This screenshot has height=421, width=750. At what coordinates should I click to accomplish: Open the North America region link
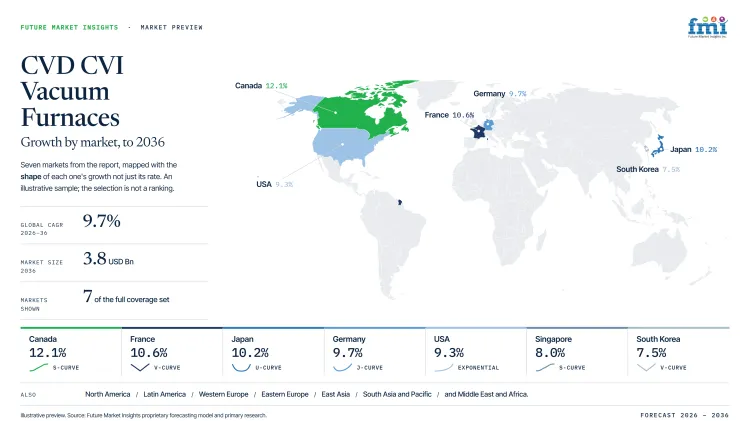108,394
